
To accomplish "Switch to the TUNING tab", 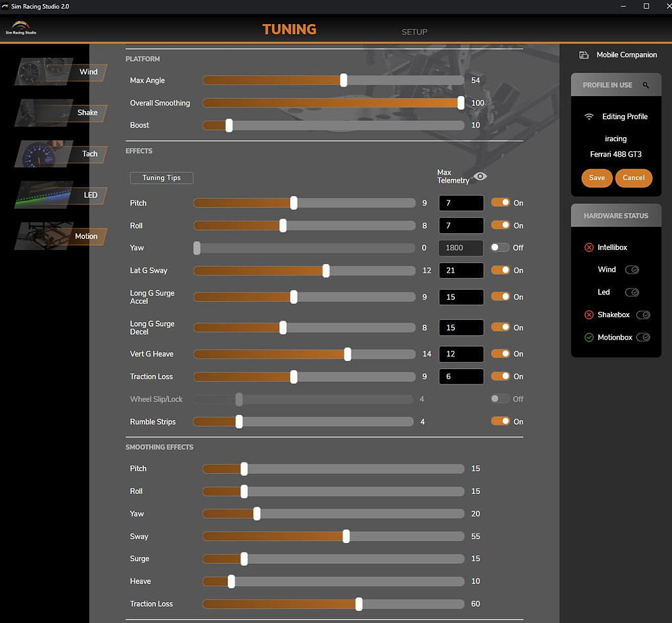I will point(289,29).
